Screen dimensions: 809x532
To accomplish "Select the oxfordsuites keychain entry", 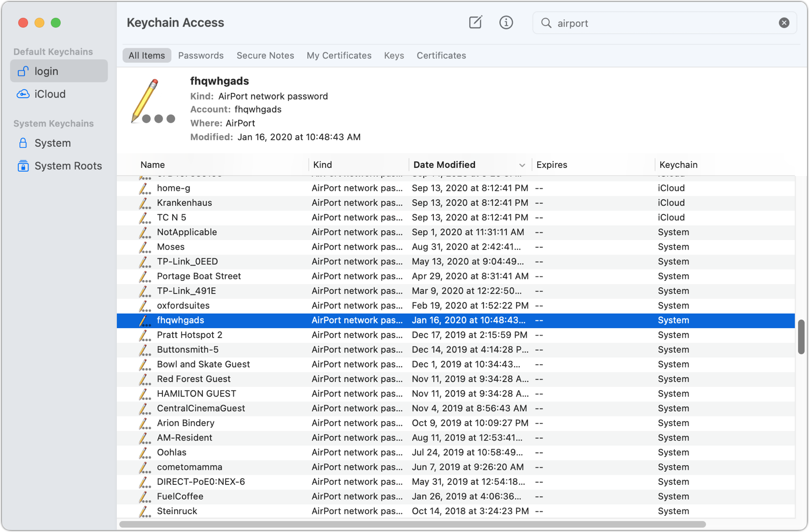I will pyautogui.click(x=183, y=305).
